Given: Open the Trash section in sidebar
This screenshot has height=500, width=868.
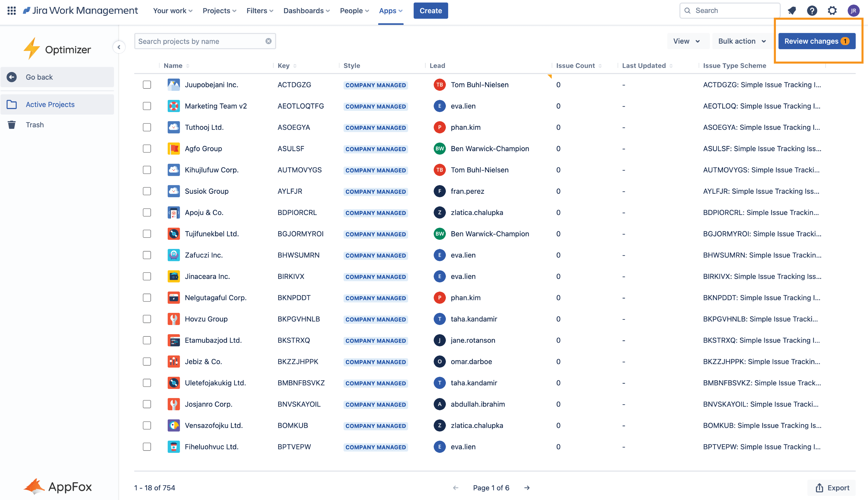Looking at the screenshot, I should [35, 125].
